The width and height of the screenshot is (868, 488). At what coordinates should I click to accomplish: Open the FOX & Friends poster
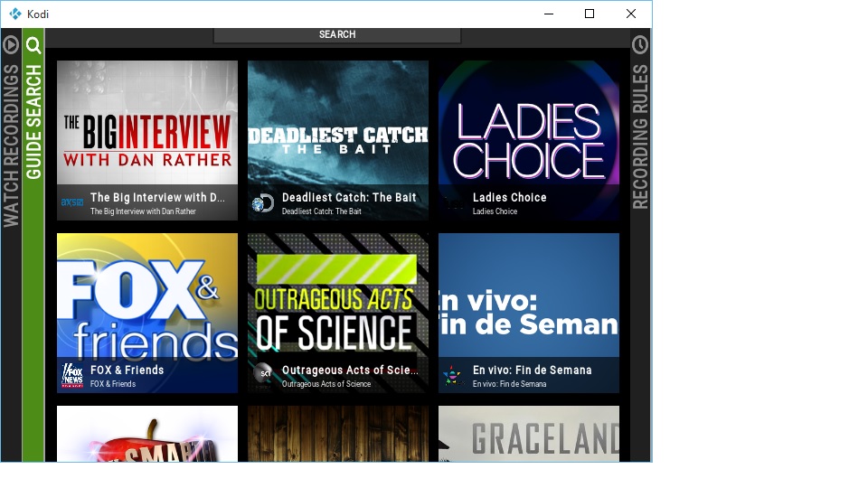pyautogui.click(x=147, y=314)
